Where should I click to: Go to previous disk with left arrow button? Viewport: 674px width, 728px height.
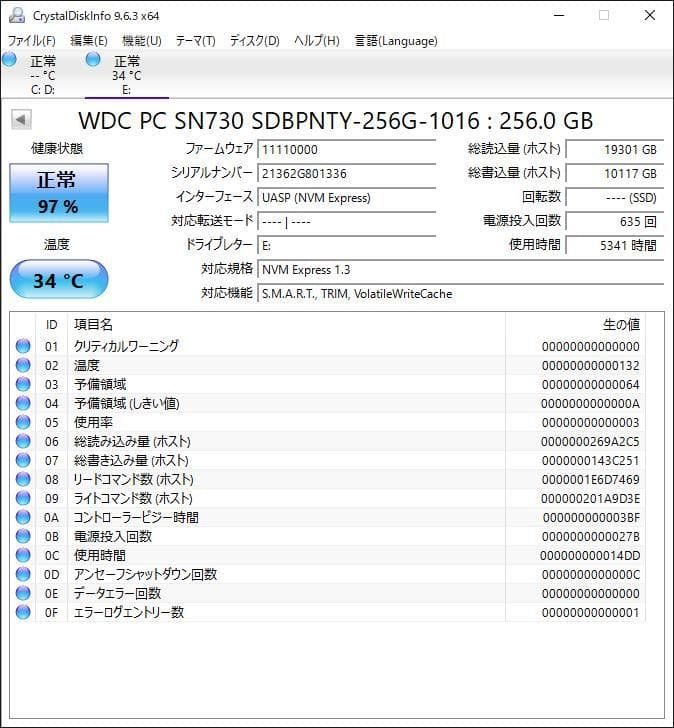(x=21, y=120)
